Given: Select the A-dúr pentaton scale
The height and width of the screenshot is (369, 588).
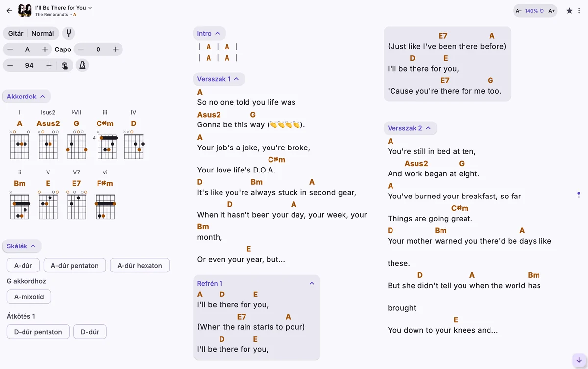Looking at the screenshot, I should pyautogui.click(x=74, y=265).
